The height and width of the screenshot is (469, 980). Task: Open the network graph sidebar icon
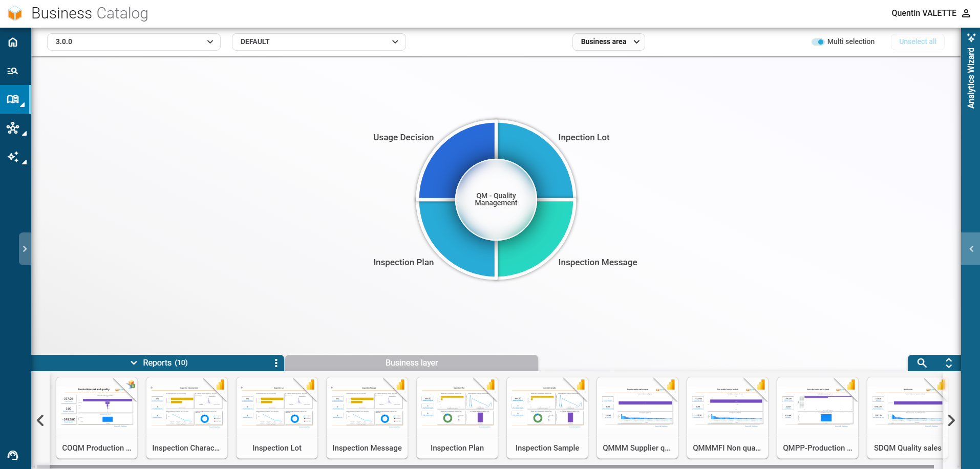tap(13, 128)
